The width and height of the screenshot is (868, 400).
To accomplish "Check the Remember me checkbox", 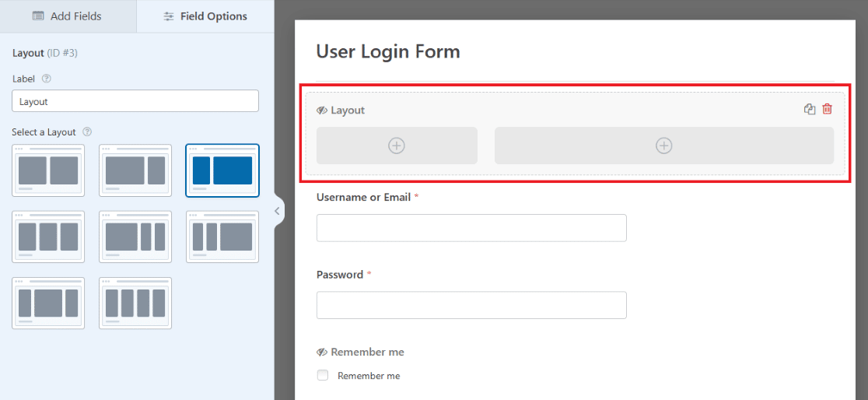I will point(323,376).
